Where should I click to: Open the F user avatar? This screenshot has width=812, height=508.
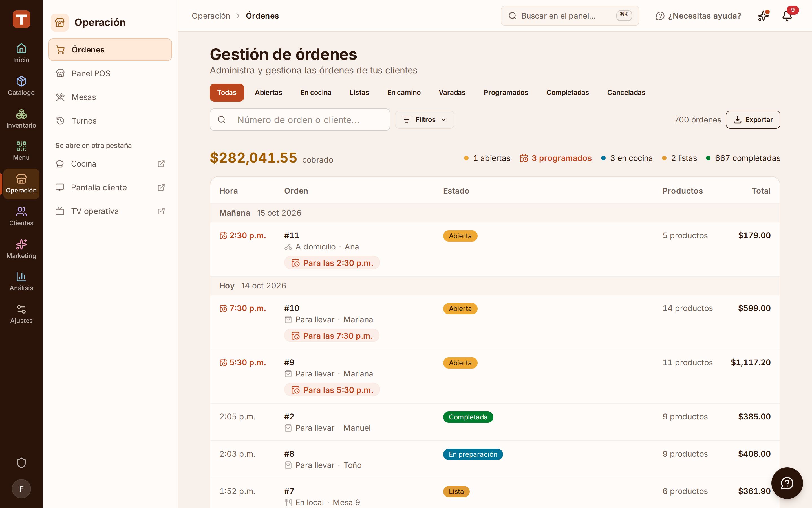click(x=21, y=489)
